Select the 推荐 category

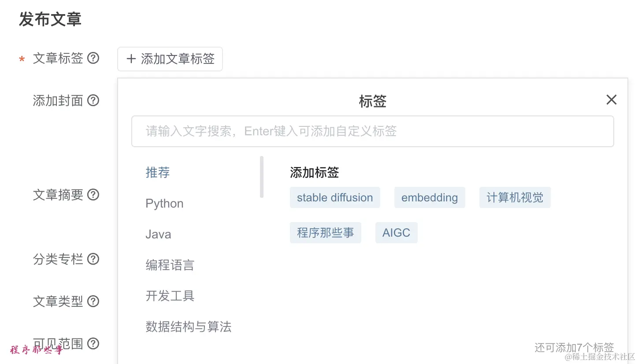(158, 172)
